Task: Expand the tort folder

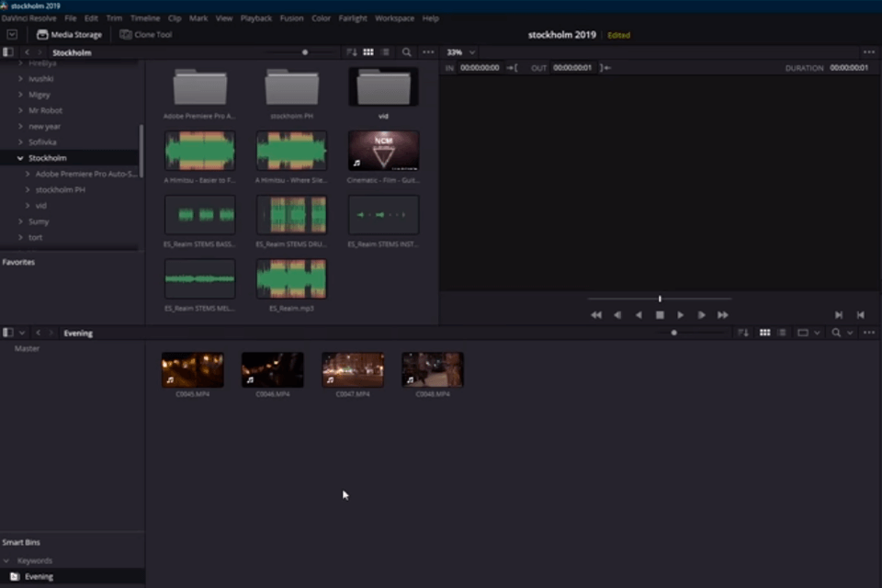Action: tap(20, 237)
